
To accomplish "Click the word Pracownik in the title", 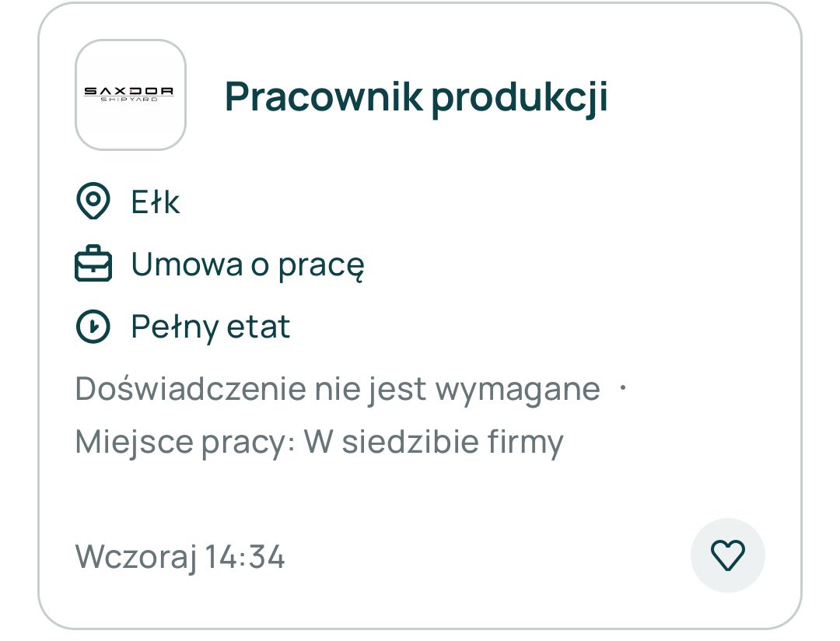I will click(324, 96).
